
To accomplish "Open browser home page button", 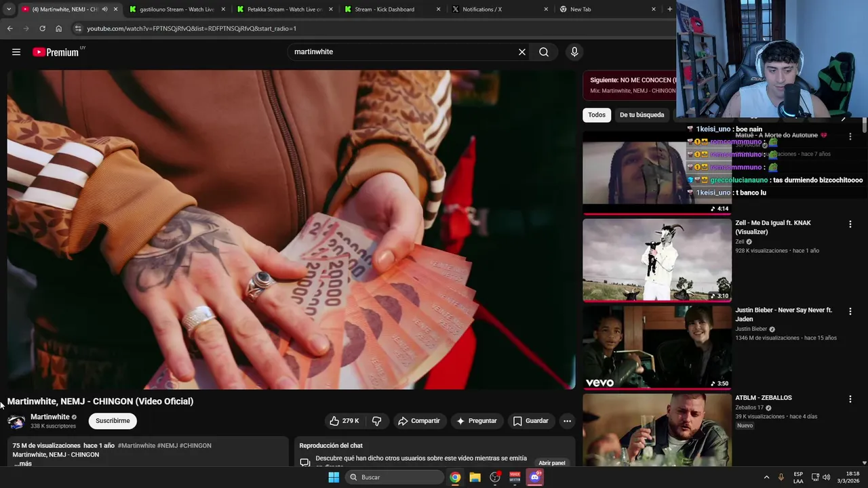I will click(58, 28).
